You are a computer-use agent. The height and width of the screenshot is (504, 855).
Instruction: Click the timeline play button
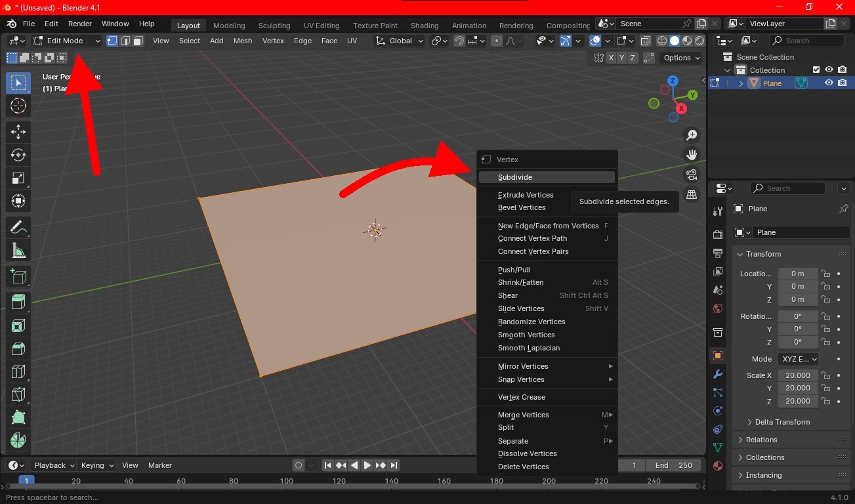point(367,465)
